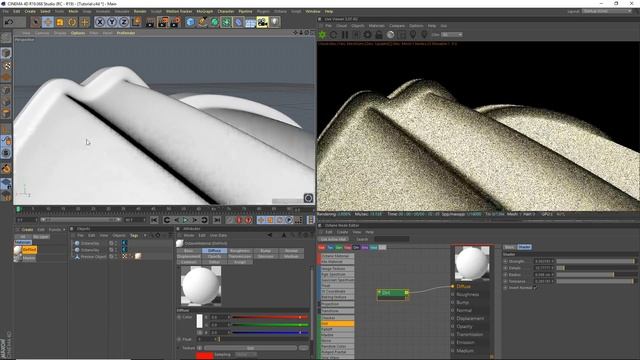This screenshot has width=640, height=360.
Task: Click Octane send scene gear icon
Action: pos(322,35)
